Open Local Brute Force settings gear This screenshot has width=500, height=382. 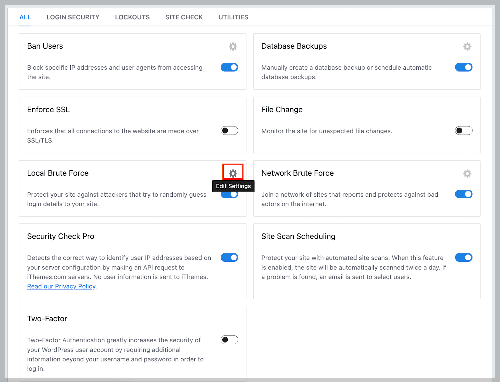tap(233, 173)
